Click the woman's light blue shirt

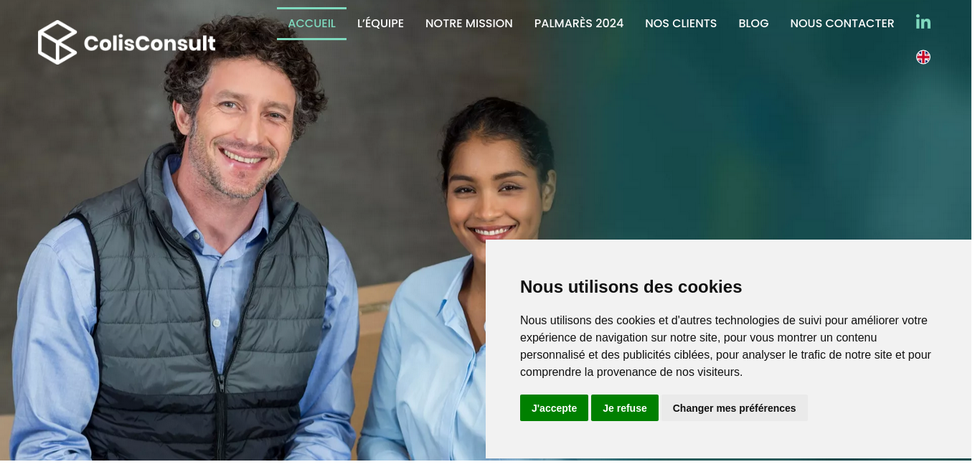tap(423, 359)
